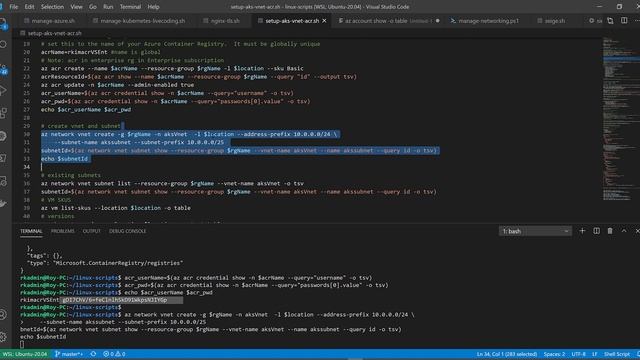Open the bash terminal selector dropdown
Viewport: 640px width, 360px height.
click(535, 231)
